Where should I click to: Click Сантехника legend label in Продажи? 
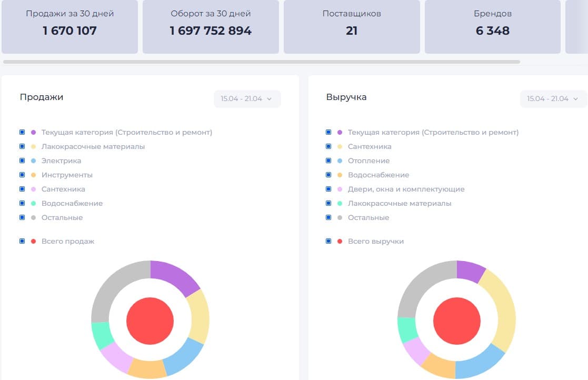[63, 189]
